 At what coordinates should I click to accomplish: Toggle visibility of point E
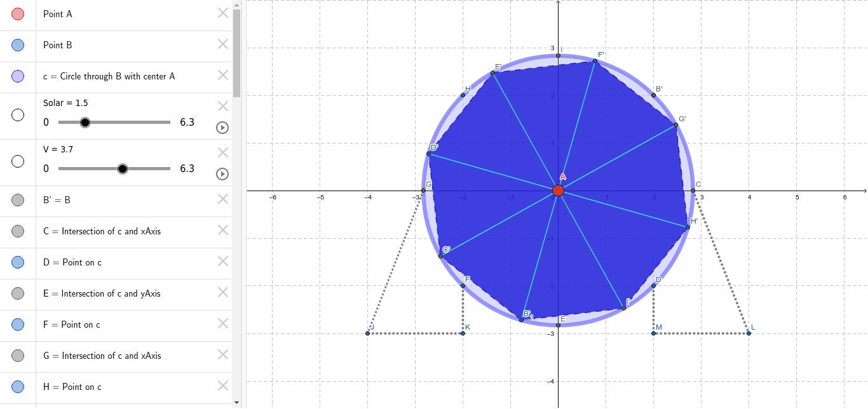(x=17, y=293)
